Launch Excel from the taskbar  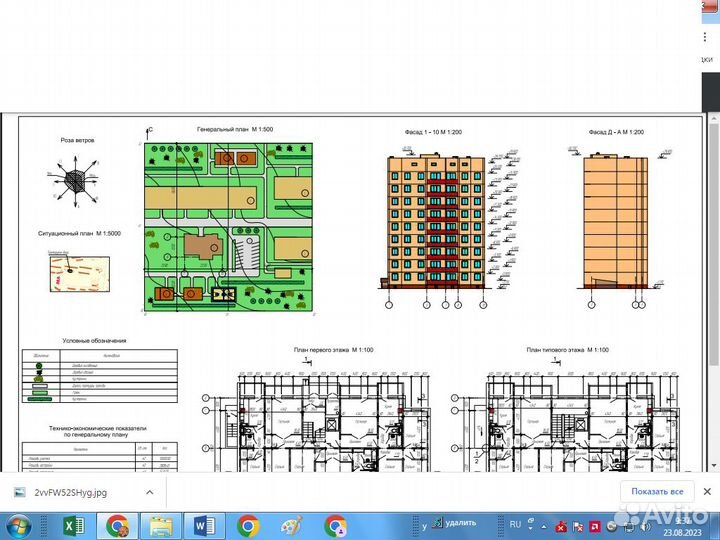click(73, 525)
